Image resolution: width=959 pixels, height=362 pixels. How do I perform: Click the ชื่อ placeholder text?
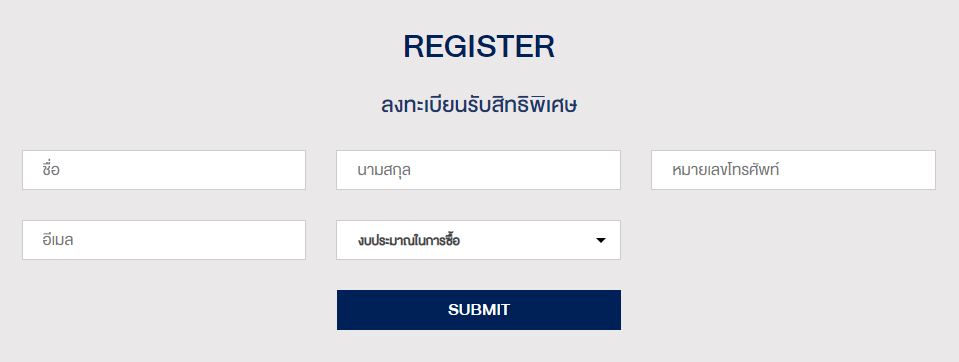[51, 169]
